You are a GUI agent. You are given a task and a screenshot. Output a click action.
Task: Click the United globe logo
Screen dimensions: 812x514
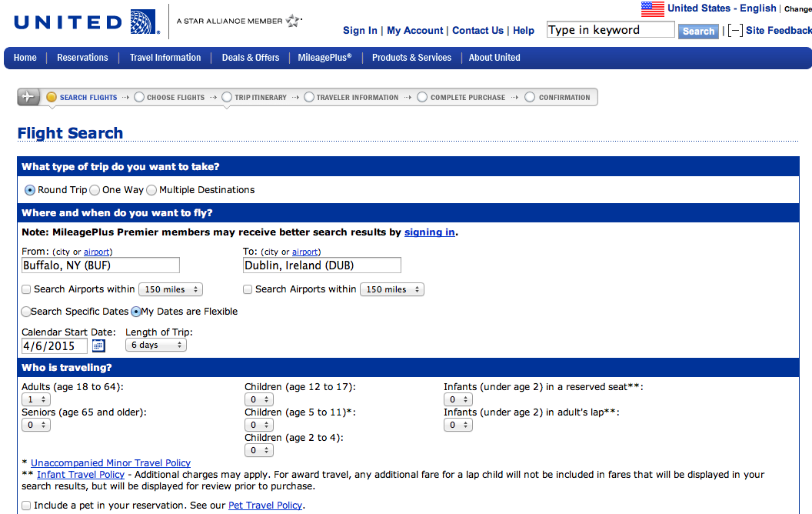(x=145, y=22)
